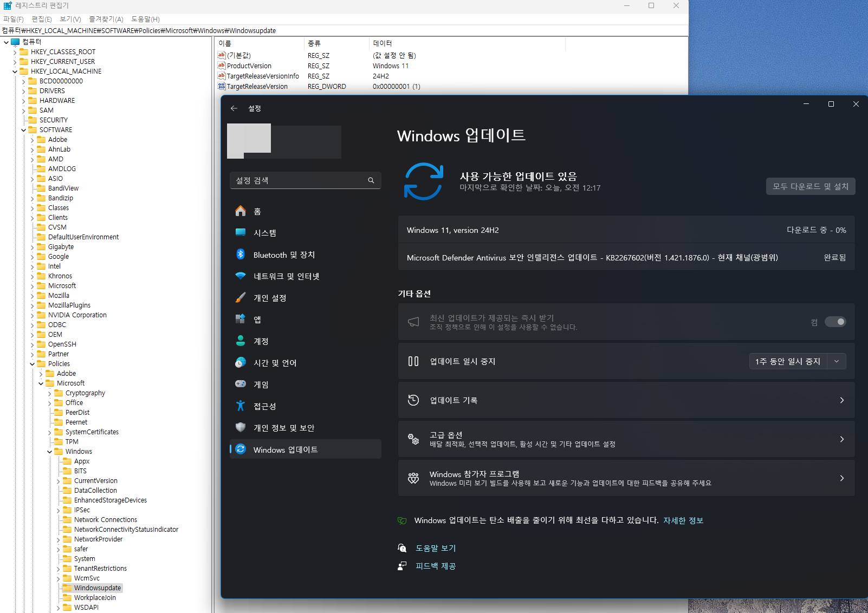Open 도움말 보기 link
The image size is (868, 613).
pos(436,548)
